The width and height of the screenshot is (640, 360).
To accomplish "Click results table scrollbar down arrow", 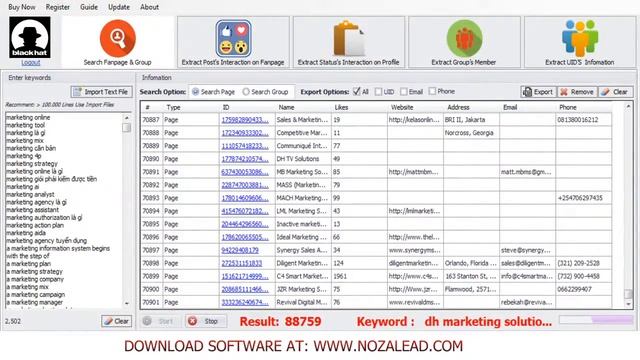I will 628,304.
